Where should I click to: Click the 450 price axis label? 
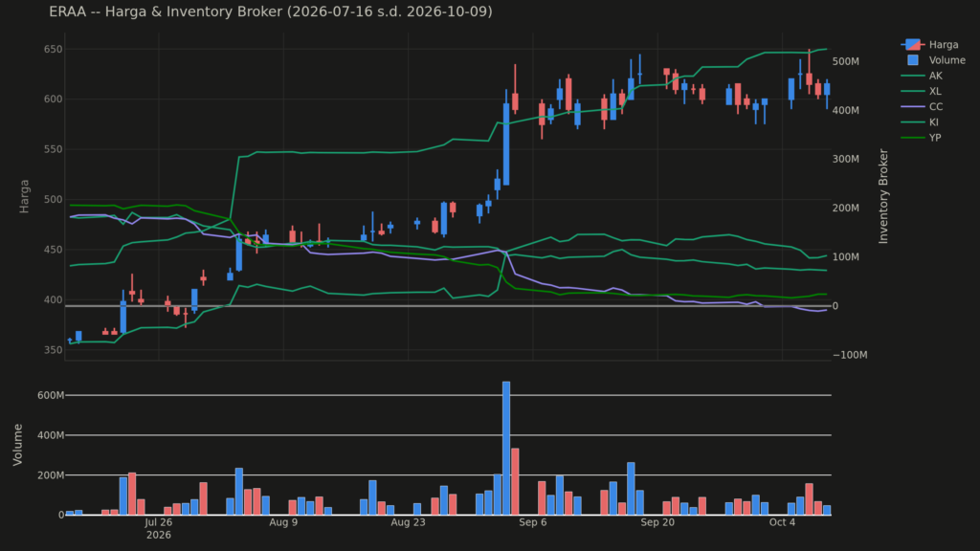pos(54,250)
